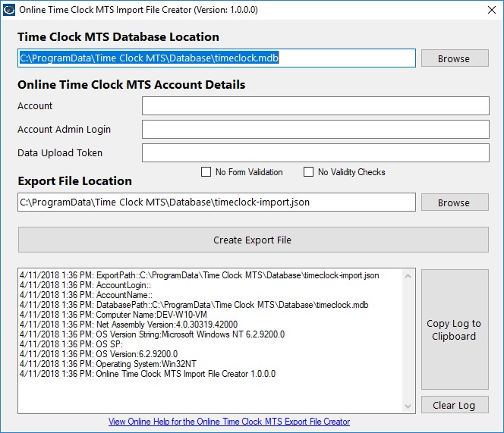
Task: Click the app icon in title bar
Action: [x=8, y=10]
